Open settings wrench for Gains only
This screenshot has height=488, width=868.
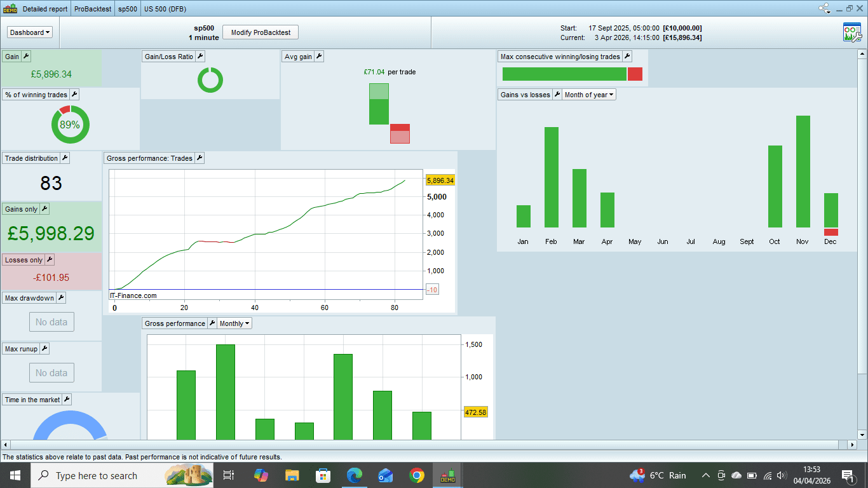(44, 209)
